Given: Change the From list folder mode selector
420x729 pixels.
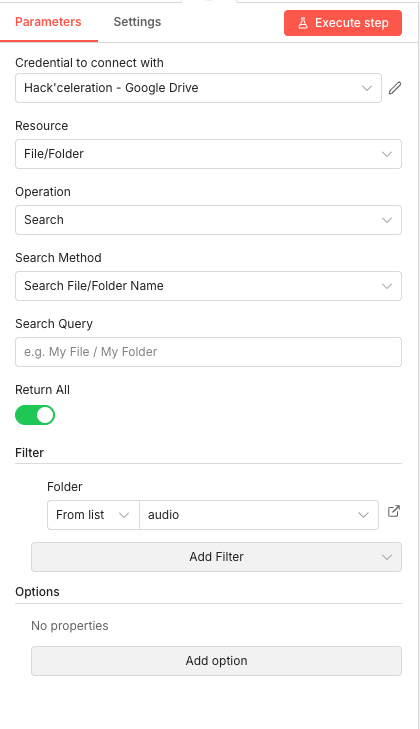Looking at the screenshot, I should pyautogui.click(x=93, y=515).
